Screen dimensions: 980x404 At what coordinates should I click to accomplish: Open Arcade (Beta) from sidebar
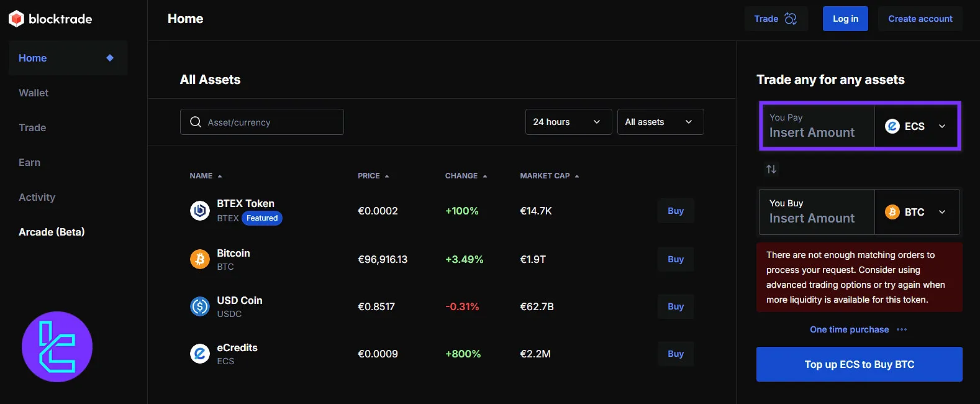coord(52,232)
